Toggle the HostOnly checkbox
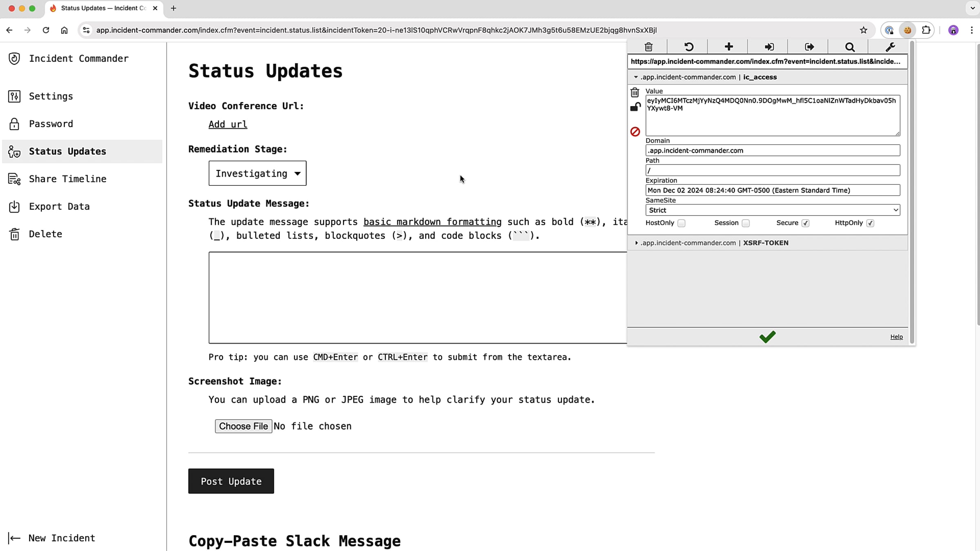This screenshot has width=980, height=551. tap(681, 223)
